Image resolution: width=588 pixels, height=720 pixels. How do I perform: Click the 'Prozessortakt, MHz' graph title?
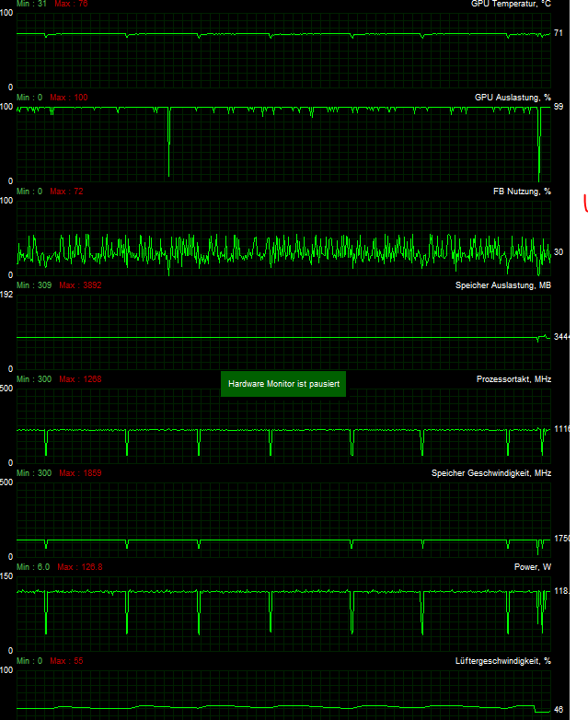(513, 379)
